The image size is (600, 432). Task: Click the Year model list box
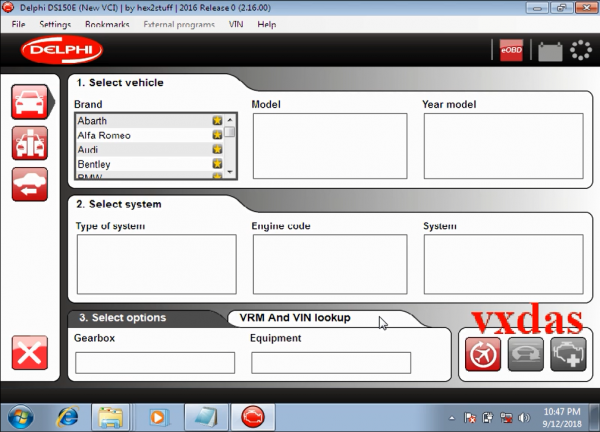pos(504,146)
